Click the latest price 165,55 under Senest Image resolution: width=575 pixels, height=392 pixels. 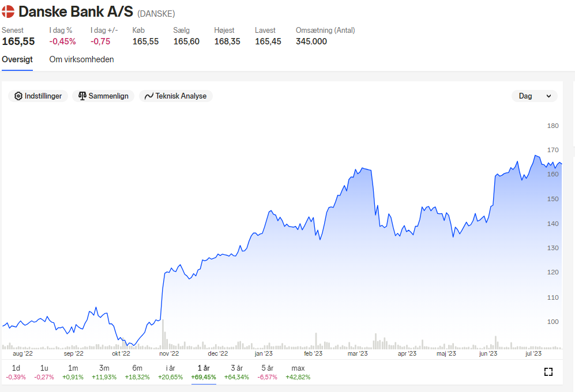tap(18, 42)
